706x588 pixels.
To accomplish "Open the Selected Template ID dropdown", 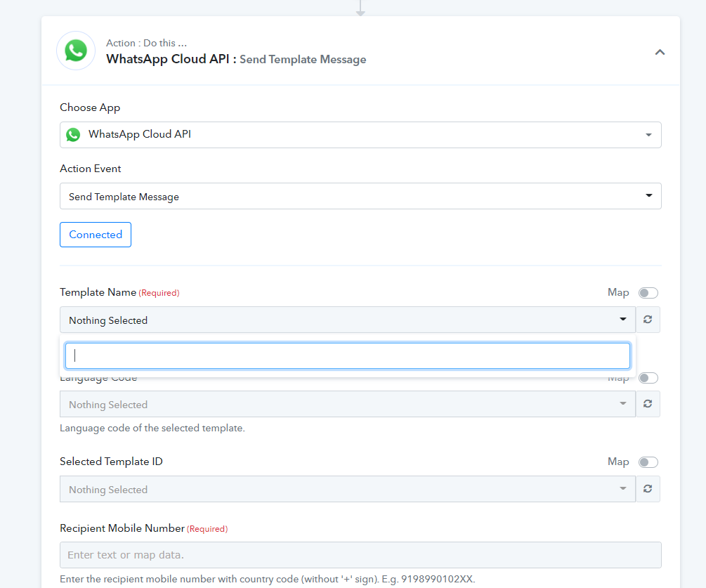I will pyautogui.click(x=348, y=489).
